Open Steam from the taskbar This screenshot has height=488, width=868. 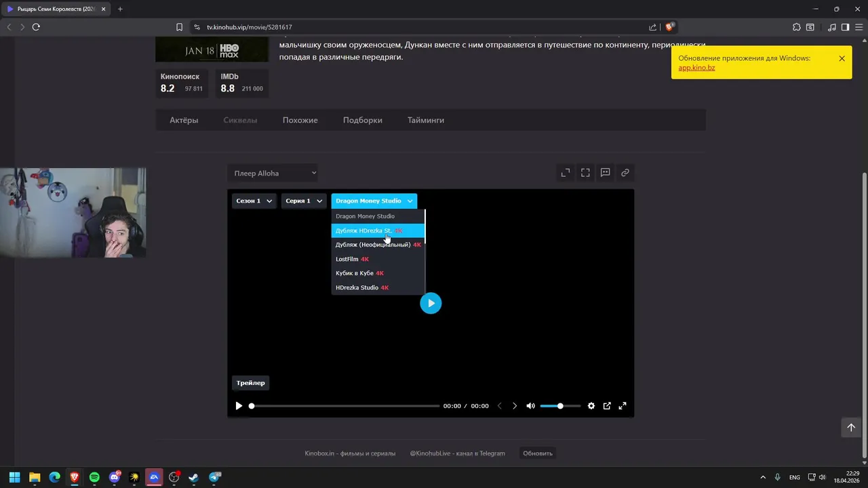point(194,477)
